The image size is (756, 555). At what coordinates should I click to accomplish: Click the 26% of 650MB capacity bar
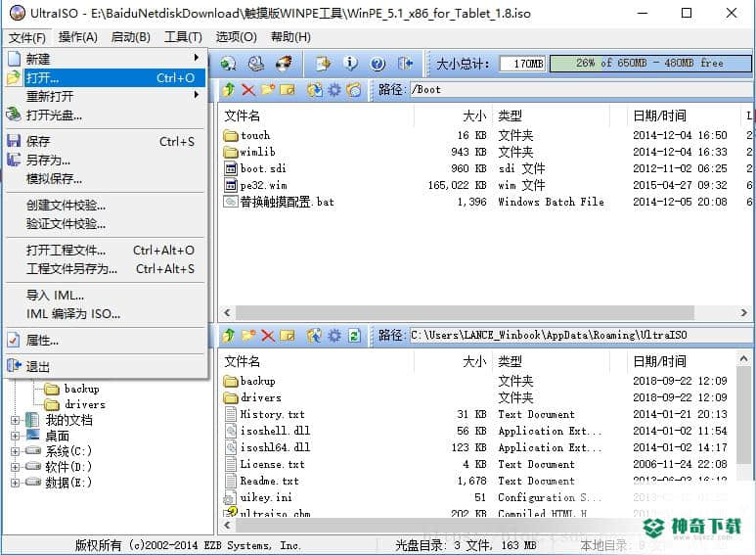pyautogui.click(x=650, y=64)
